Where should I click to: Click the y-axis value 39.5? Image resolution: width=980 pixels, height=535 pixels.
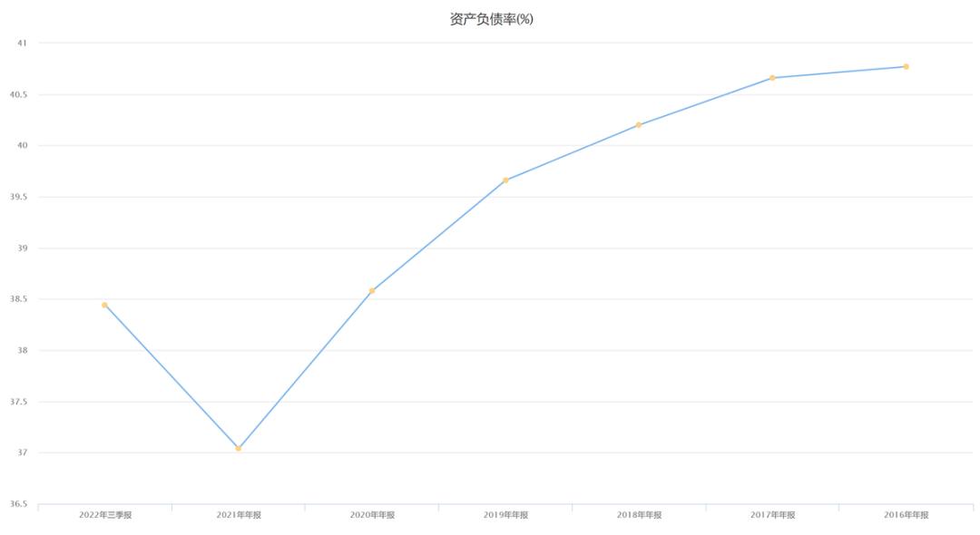pyautogui.click(x=19, y=198)
